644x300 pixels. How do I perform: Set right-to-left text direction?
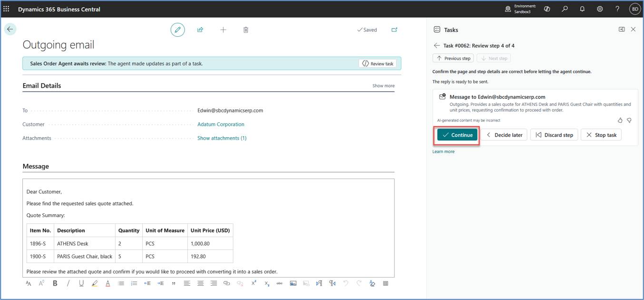pos(332,283)
